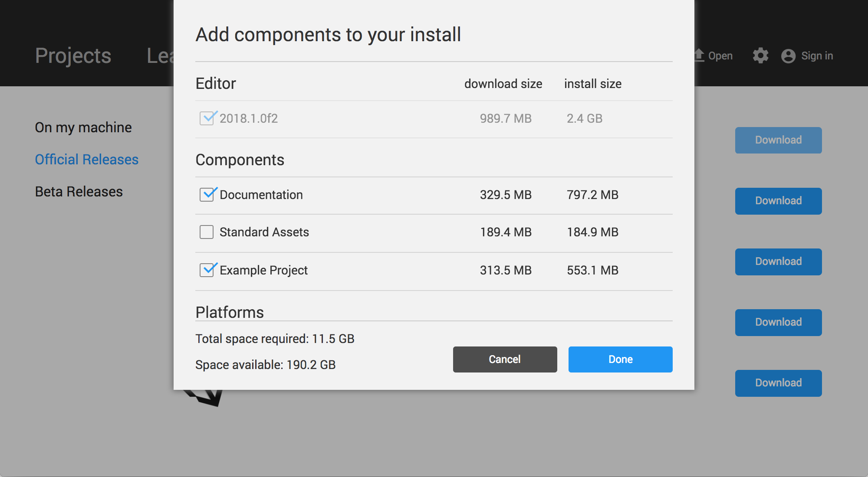This screenshot has width=868, height=477.
Task: Toggle the Documentation component checkbox
Action: pos(207,194)
